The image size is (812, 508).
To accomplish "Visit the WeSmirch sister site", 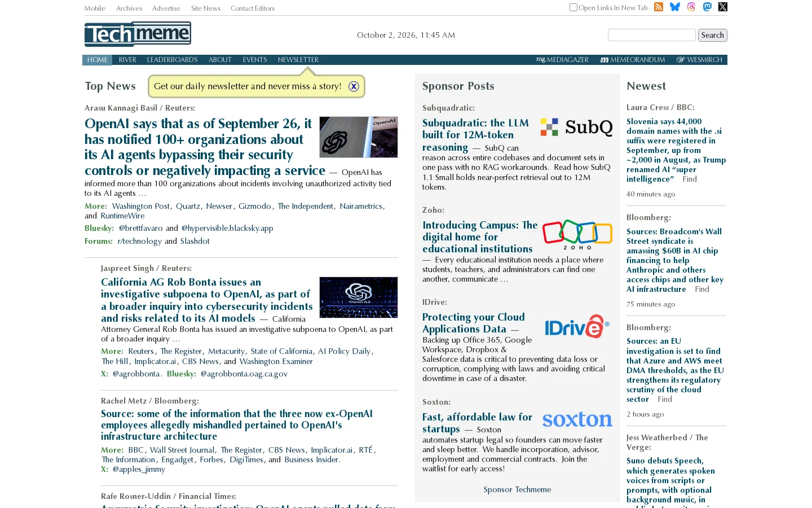I will click(699, 60).
